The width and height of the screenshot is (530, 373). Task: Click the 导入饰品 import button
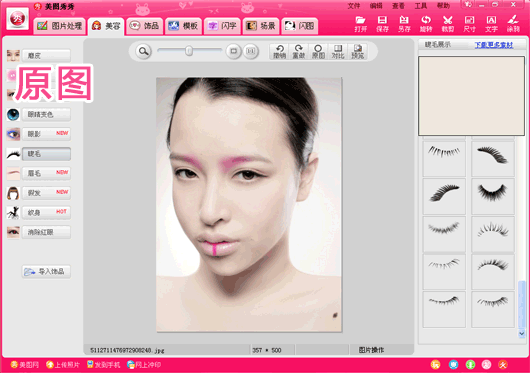(46, 271)
